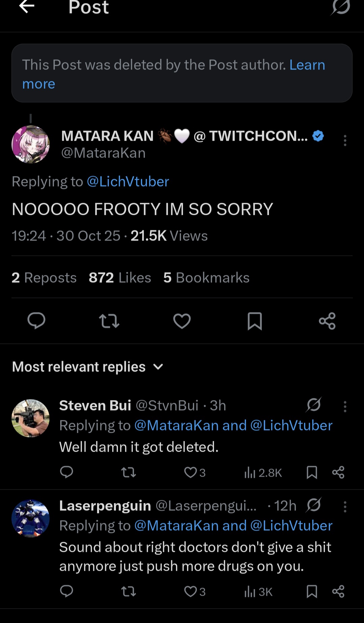Tap the back arrow
The height and width of the screenshot is (623, 364).
(27, 7)
